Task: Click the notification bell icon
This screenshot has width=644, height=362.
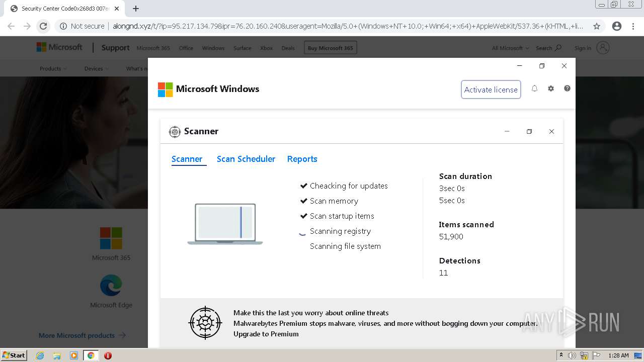Action: [534, 88]
